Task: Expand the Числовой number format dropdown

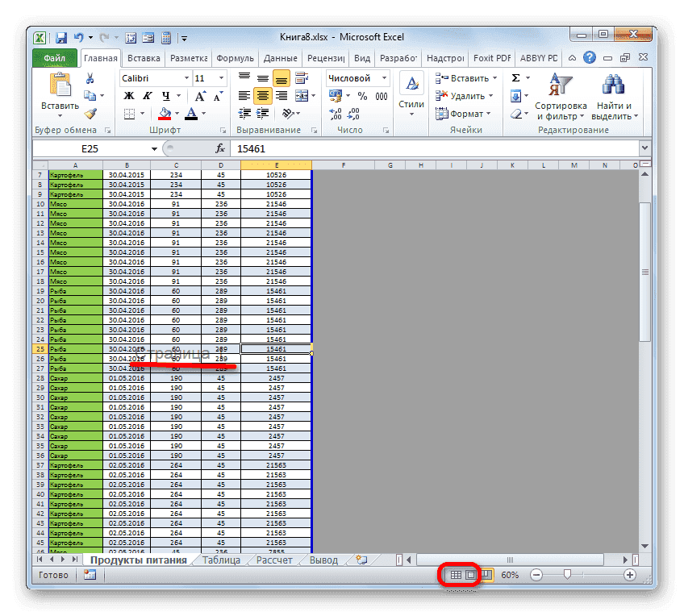Action: (x=384, y=78)
